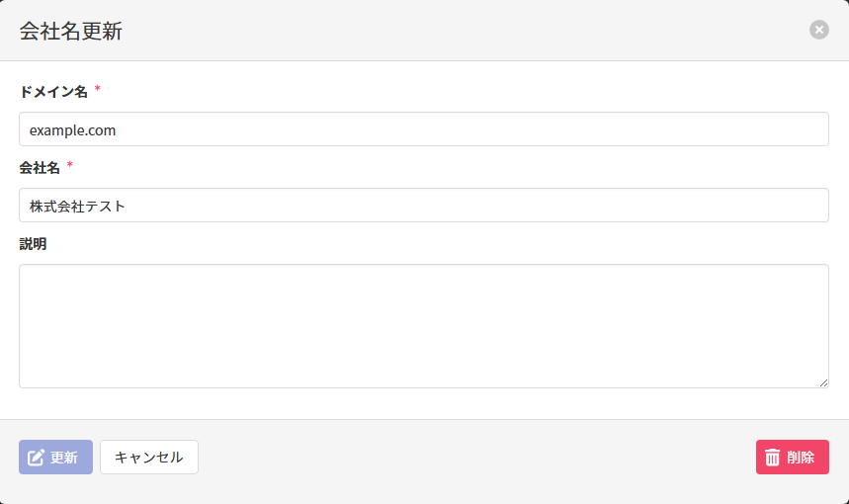The image size is (849, 504).
Task: Place cursor on the 株式会社テスト text
Action: coord(77,206)
